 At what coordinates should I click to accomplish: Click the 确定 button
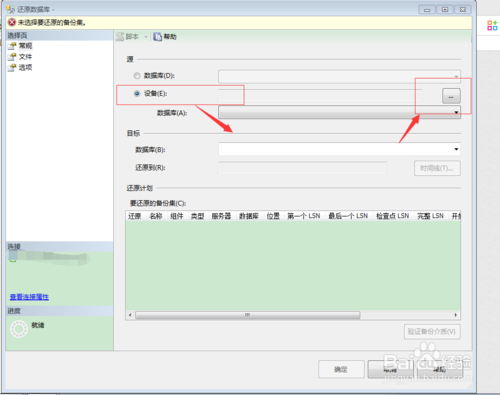341,369
